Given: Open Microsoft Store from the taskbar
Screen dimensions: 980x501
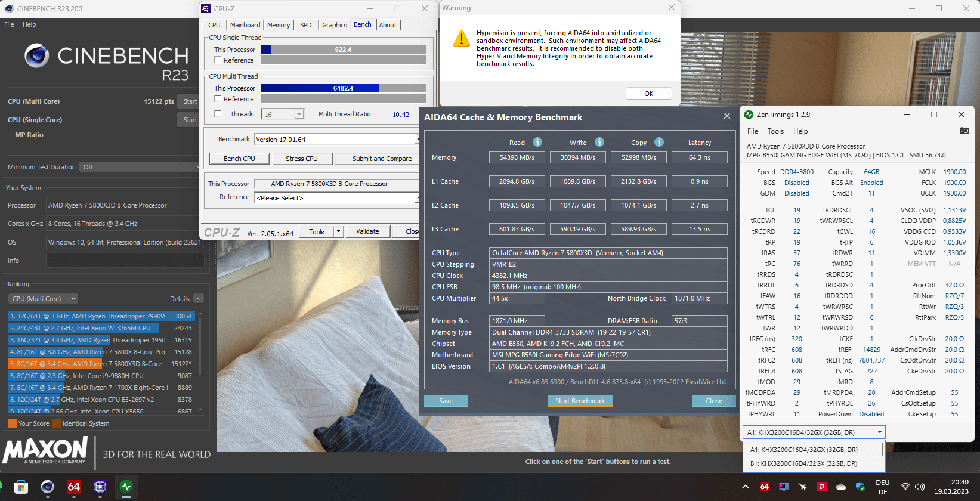Looking at the screenshot, I should pos(21,487).
